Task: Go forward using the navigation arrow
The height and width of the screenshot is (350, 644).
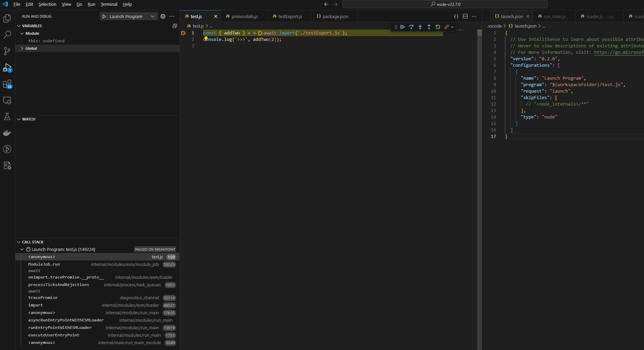Action: (x=335, y=4)
